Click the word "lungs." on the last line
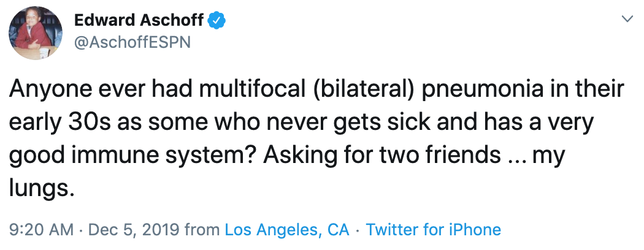644x250 pixels. coord(42,187)
